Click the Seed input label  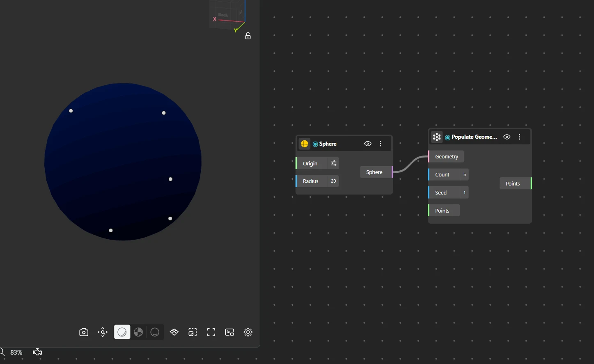[x=441, y=192]
